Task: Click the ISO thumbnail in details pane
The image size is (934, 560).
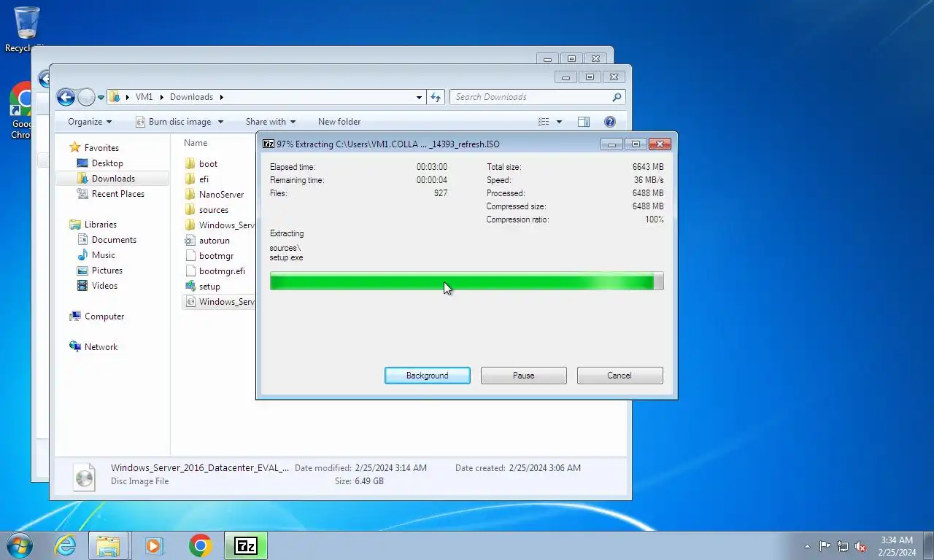Action: click(x=84, y=476)
